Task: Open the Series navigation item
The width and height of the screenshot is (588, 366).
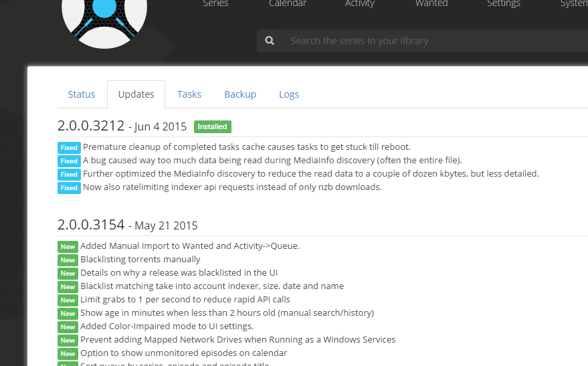Action: [x=215, y=4]
